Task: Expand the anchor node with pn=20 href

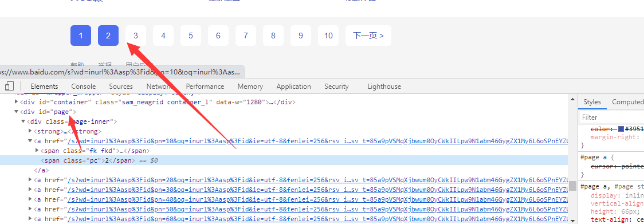Action: (30, 180)
